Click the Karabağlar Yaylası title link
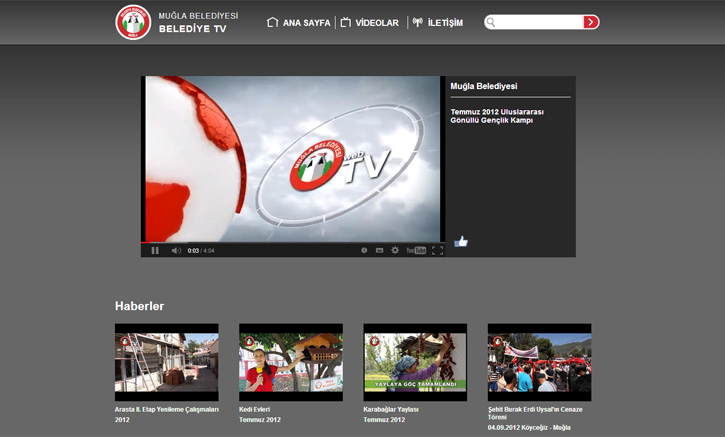Image resolution: width=725 pixels, height=437 pixels. click(x=391, y=409)
